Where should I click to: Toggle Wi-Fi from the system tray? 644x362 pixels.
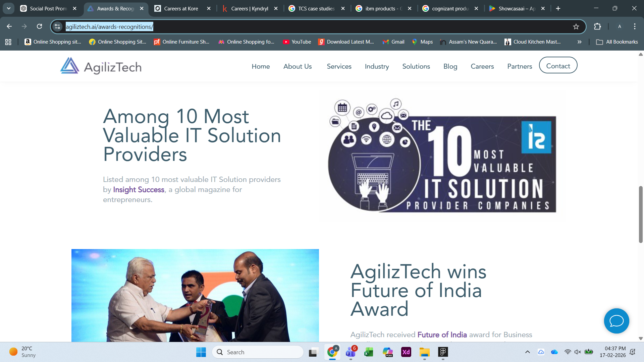coord(568,352)
